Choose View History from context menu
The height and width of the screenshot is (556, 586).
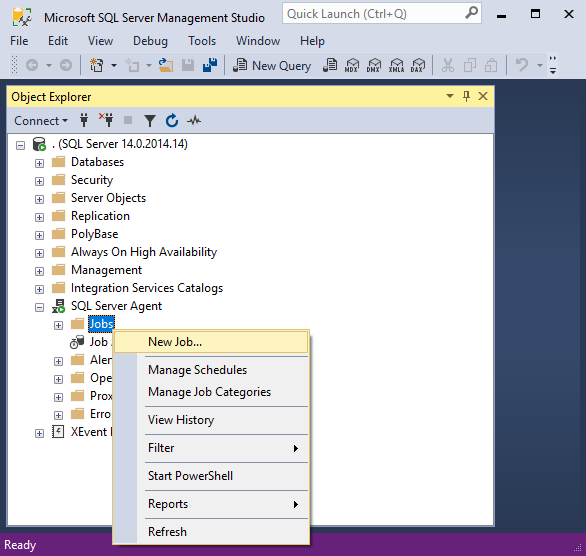(x=211, y=420)
